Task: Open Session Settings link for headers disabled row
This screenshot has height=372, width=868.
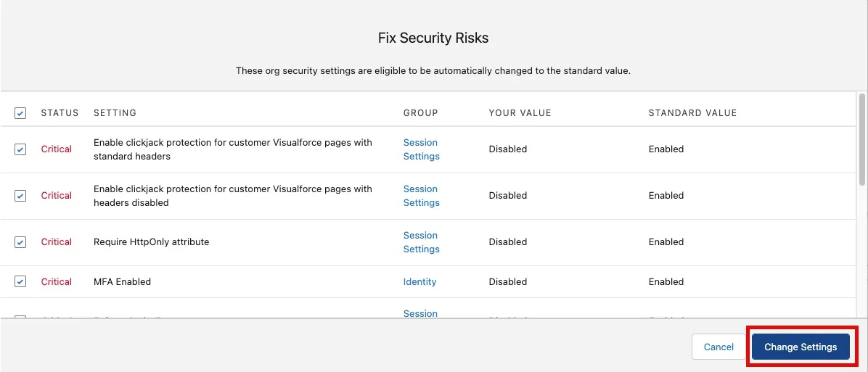Action: pyautogui.click(x=421, y=196)
